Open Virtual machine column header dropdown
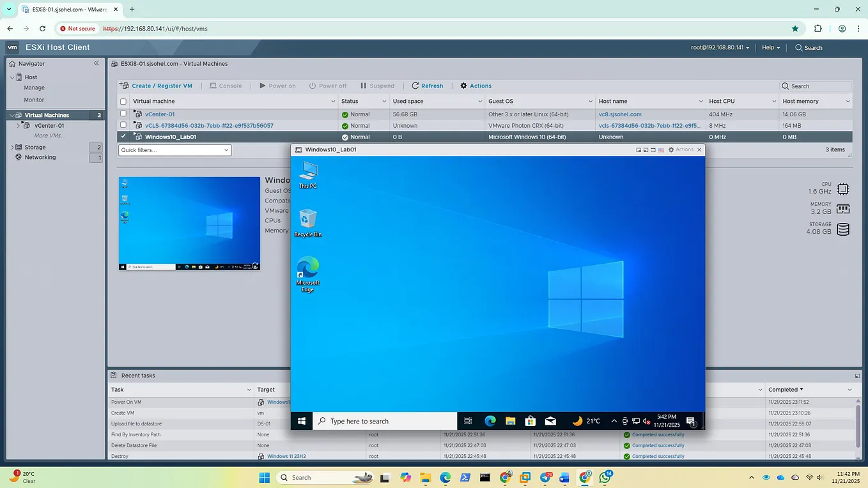Image resolution: width=868 pixels, height=488 pixels. pos(333,101)
